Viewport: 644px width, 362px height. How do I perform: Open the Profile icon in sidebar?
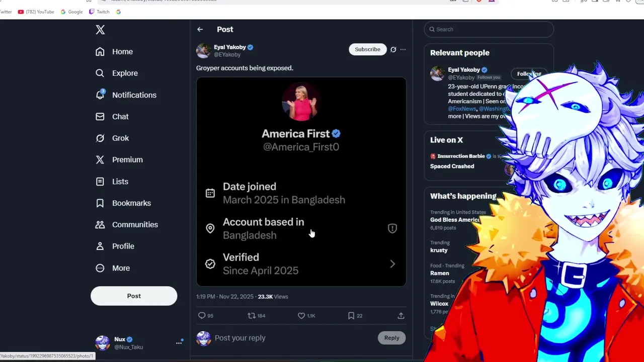pyautogui.click(x=100, y=246)
